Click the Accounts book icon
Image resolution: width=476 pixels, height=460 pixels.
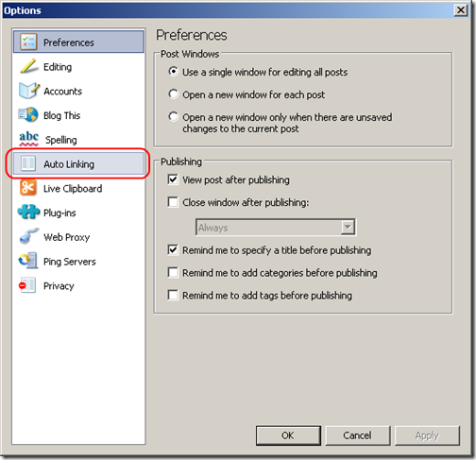click(x=28, y=91)
